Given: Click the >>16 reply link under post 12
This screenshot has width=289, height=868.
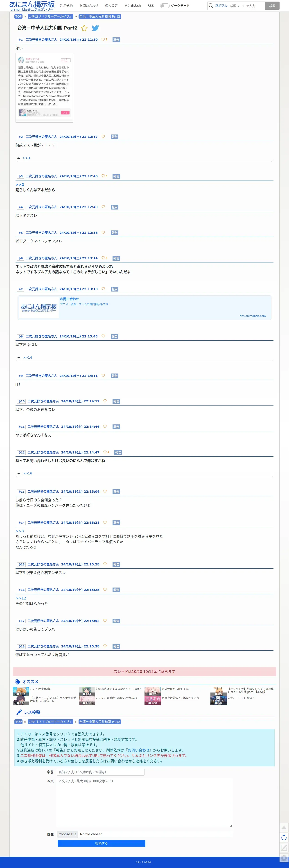Looking at the screenshot, I should coord(27,474).
